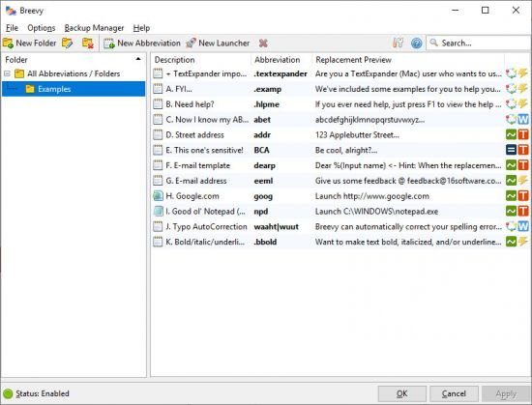Viewport: 532px width, 405px height.
Task: Click the W icon on abet row
Action: coord(523,119)
